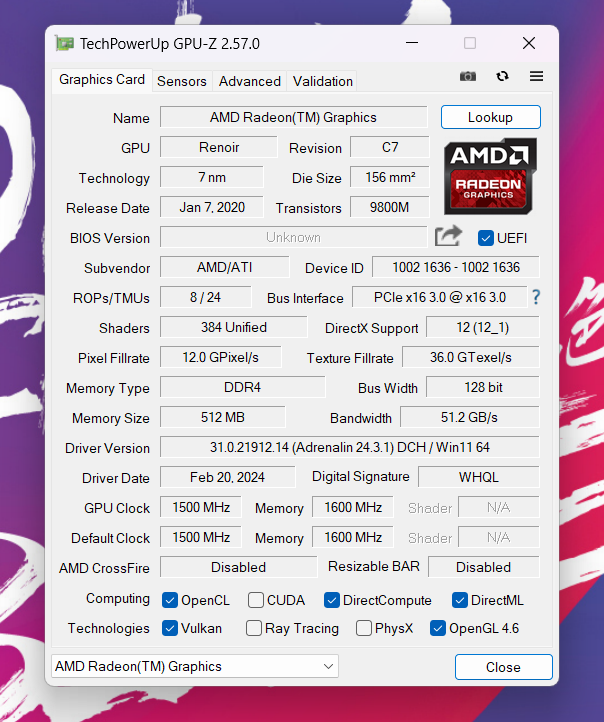Click the Bandwidth value 51.2 GB/s

tap(470, 417)
